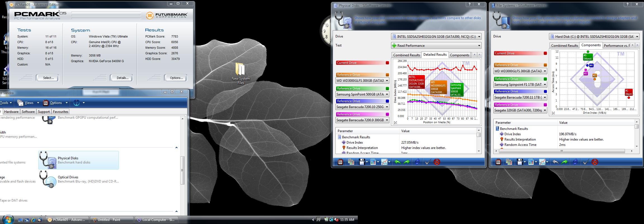Image resolution: width=644 pixels, height=224 pixels.
Task: Click the green forward arrow in File Systems toolbar
Action: [564, 162]
